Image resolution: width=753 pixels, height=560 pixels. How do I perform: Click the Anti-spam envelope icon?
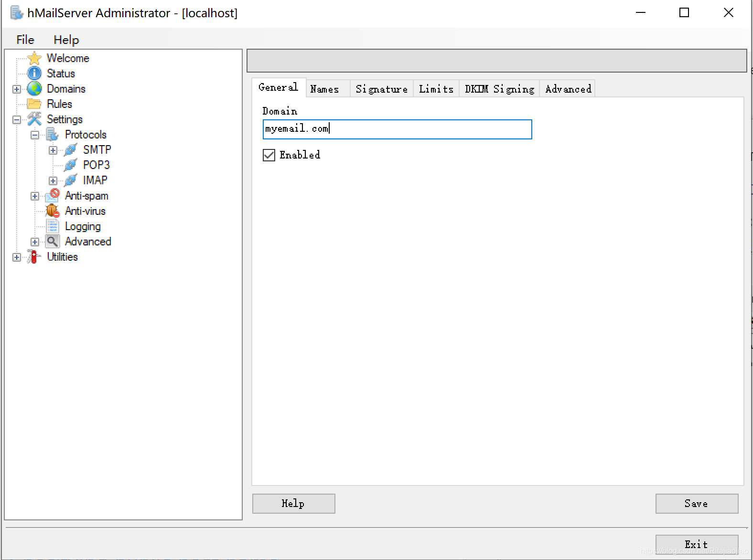[53, 196]
